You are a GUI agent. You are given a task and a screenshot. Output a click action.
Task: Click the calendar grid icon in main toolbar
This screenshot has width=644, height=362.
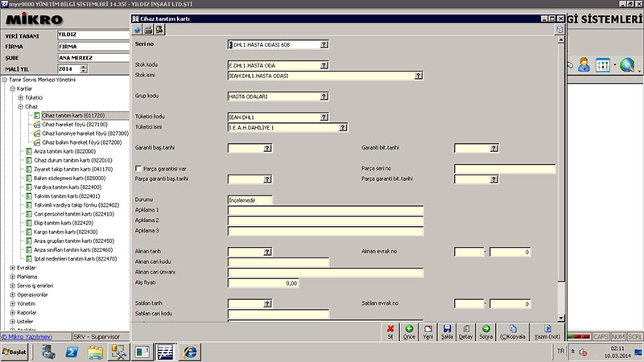click(x=602, y=65)
